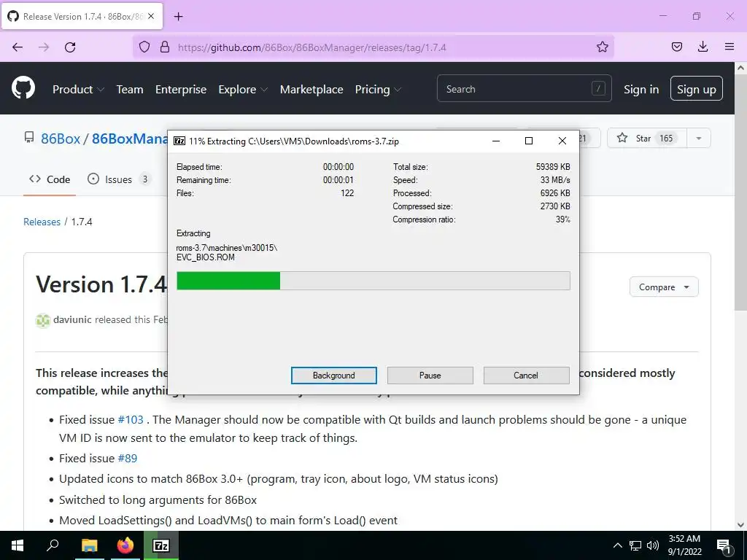Click the browser address bar URL
The height and width of the screenshot is (560, 747).
(312, 47)
